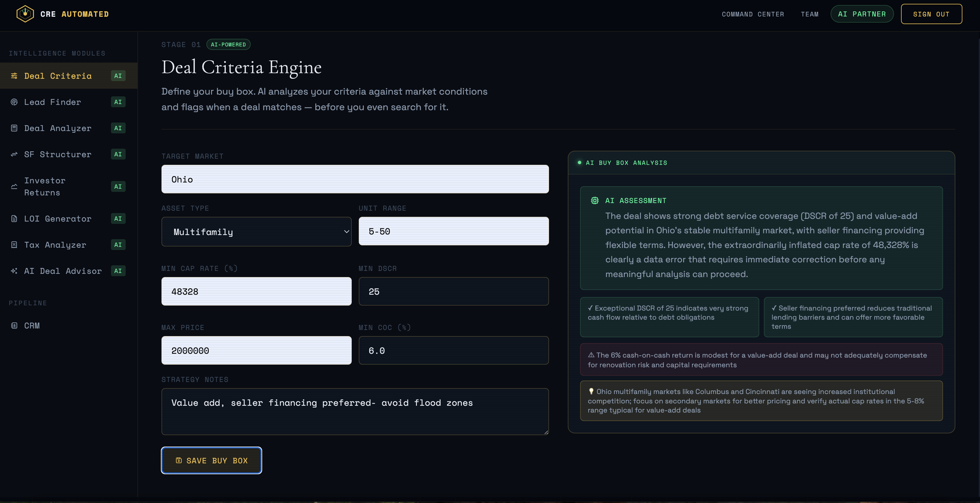Click the AI badge next to Tax Analyzer

point(118,245)
